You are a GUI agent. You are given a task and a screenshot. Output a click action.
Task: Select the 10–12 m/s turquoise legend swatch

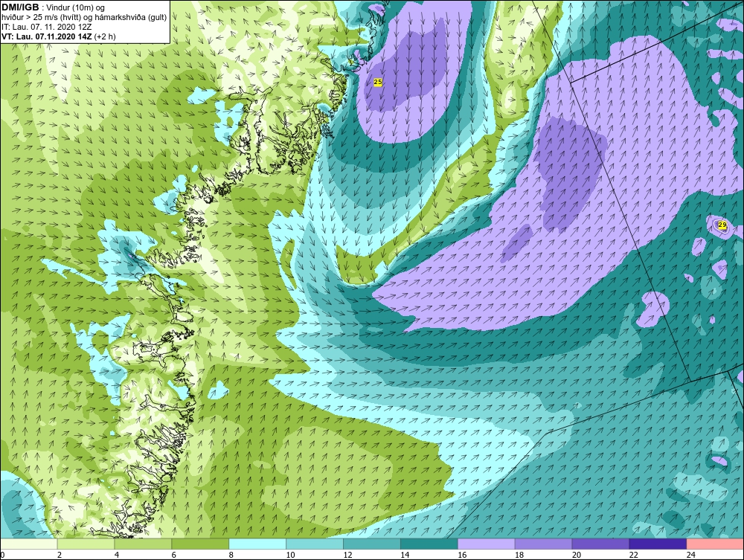(x=315, y=544)
